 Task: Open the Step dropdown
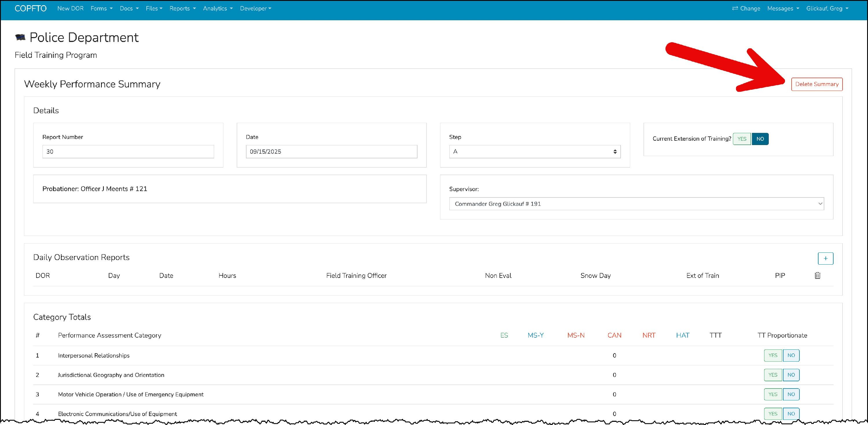[x=534, y=152]
